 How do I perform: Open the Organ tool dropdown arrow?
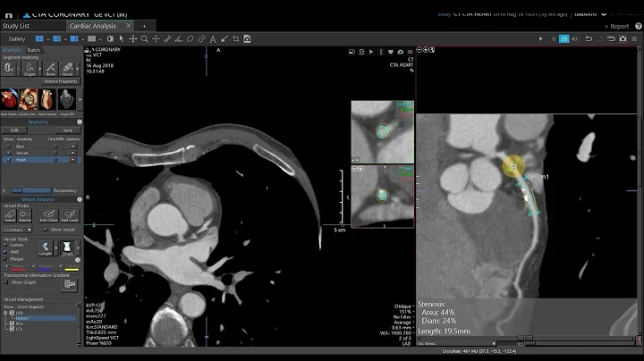39,69
